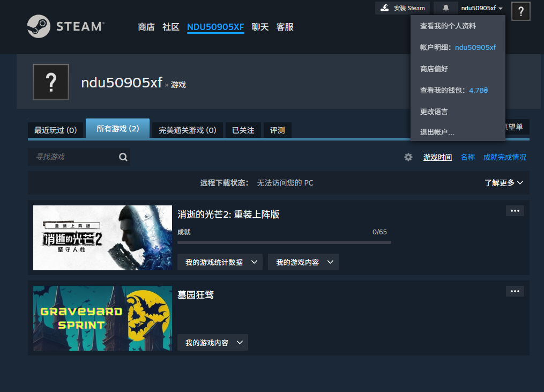
Task: Click the ndu50905xf profile name heading
Action: point(122,83)
